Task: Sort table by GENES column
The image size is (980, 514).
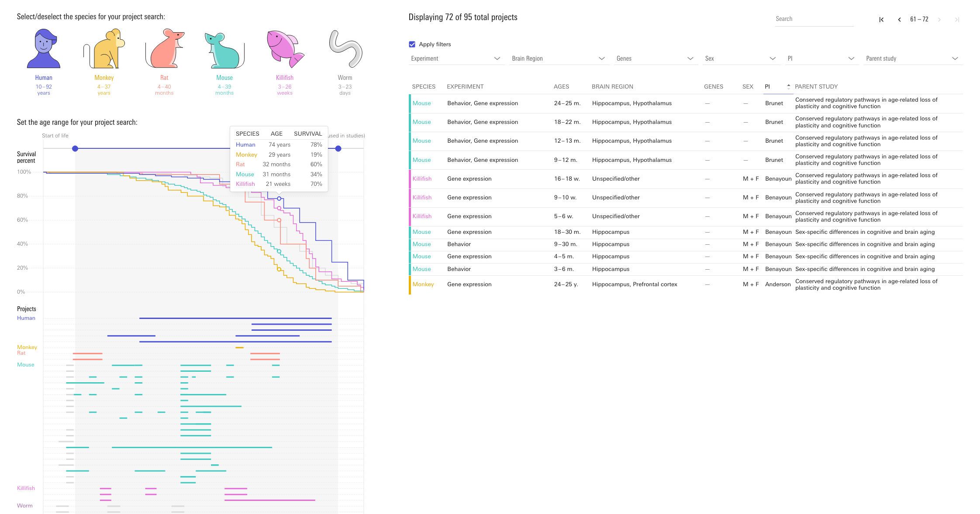Action: [x=714, y=86]
